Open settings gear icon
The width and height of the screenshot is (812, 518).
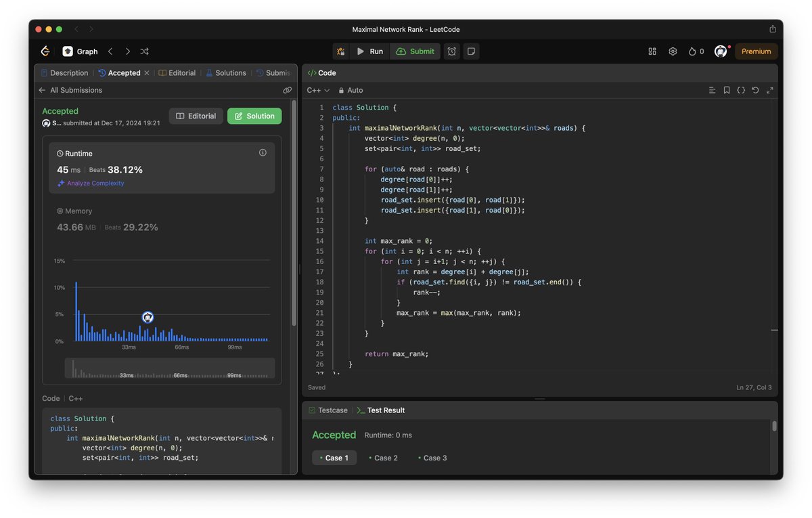click(673, 51)
